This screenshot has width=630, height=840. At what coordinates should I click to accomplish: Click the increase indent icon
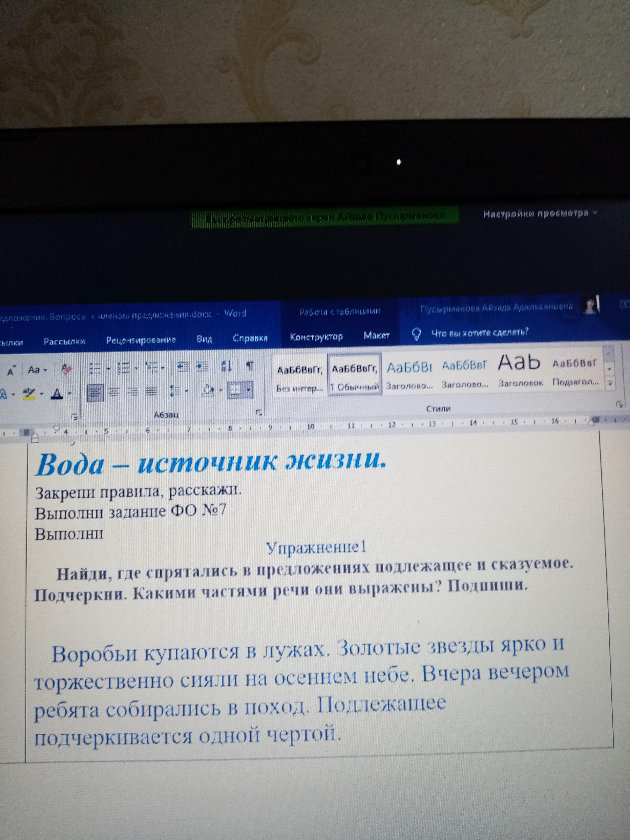coord(202,367)
